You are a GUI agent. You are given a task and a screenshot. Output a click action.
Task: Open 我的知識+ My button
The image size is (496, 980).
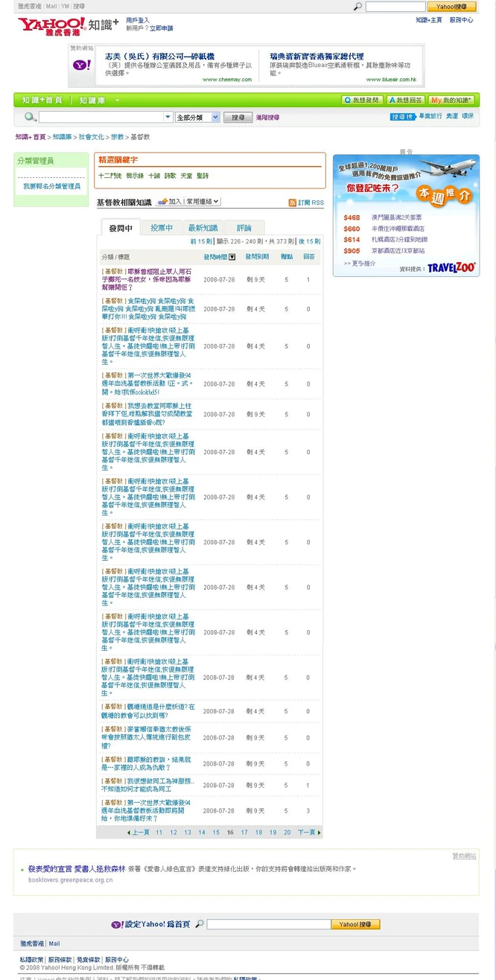[451, 100]
